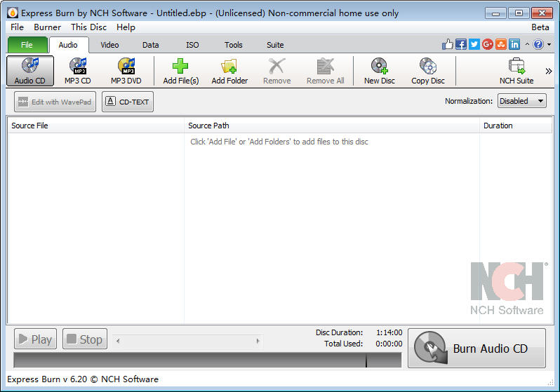The width and height of the screenshot is (560, 392).
Task: Switch to the Tools tab
Action: pyautogui.click(x=234, y=45)
